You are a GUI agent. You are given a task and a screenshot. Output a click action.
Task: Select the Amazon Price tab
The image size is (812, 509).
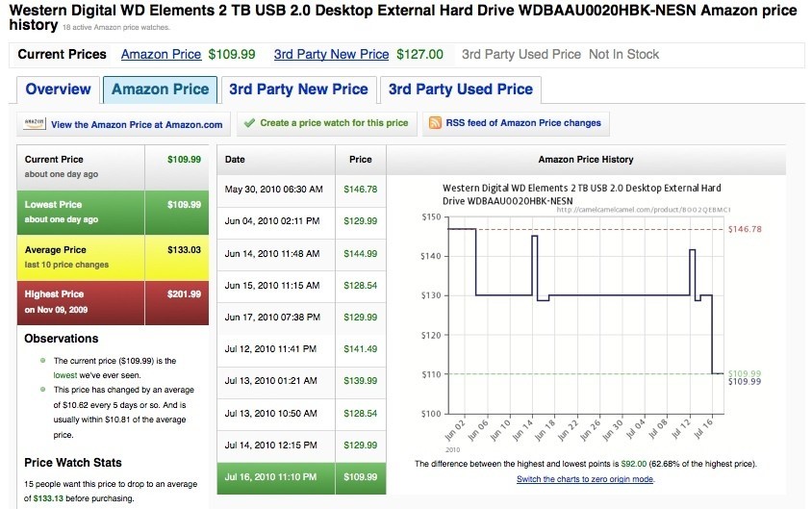(x=160, y=89)
